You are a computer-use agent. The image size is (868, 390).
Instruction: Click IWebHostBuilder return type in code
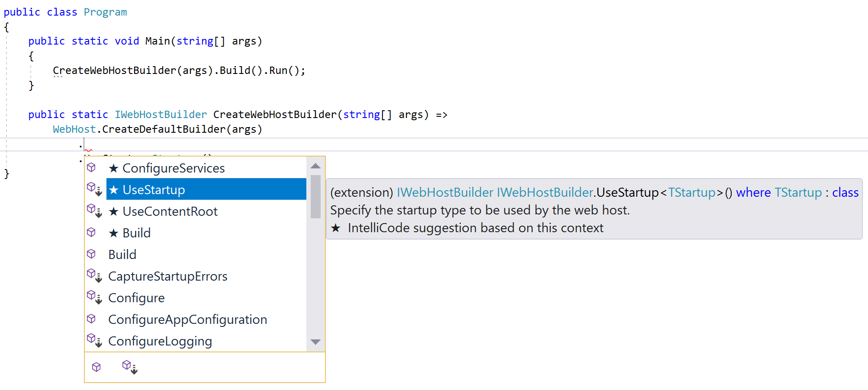161,115
